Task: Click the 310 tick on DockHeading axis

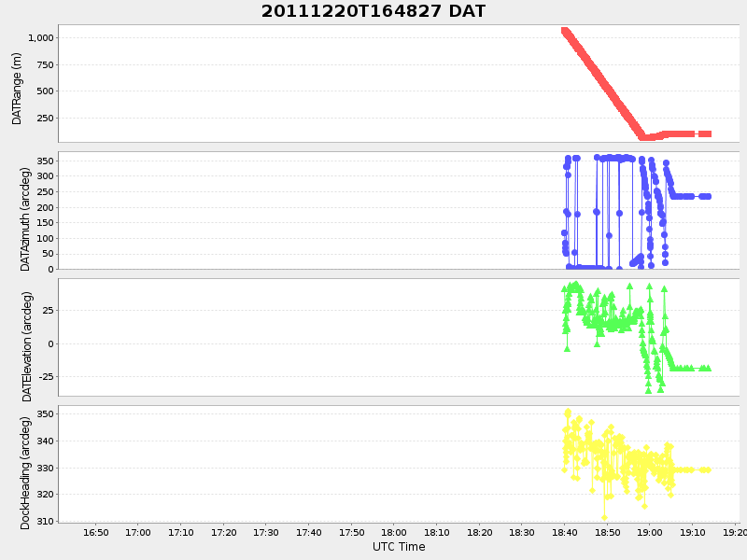Action: [45, 521]
